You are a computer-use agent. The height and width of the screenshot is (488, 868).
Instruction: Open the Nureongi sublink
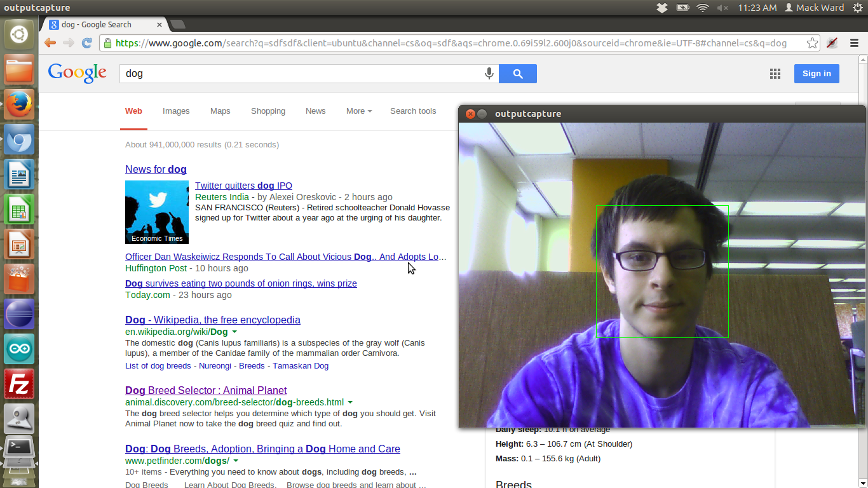point(215,365)
